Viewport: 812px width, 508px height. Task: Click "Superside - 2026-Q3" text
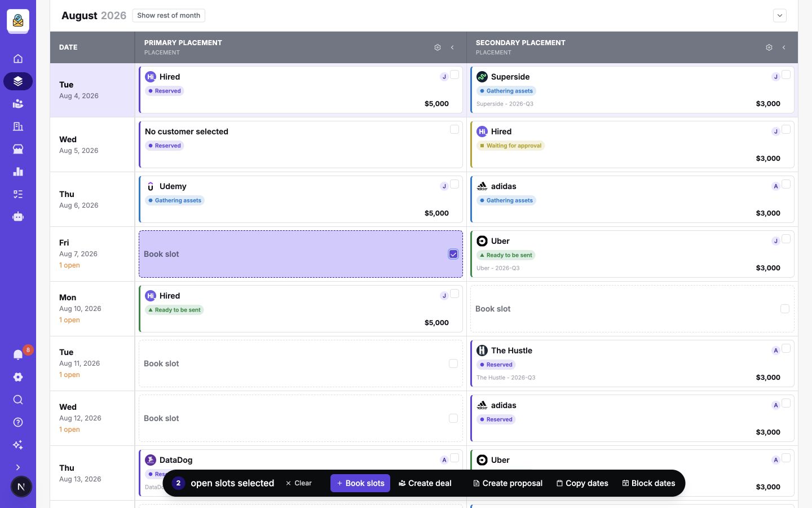click(x=505, y=104)
